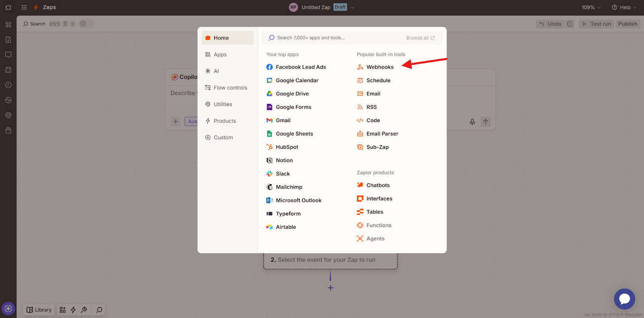This screenshot has width=644, height=318.
Task: Click the lightning icon in bottom toolbar
Action: (73, 310)
